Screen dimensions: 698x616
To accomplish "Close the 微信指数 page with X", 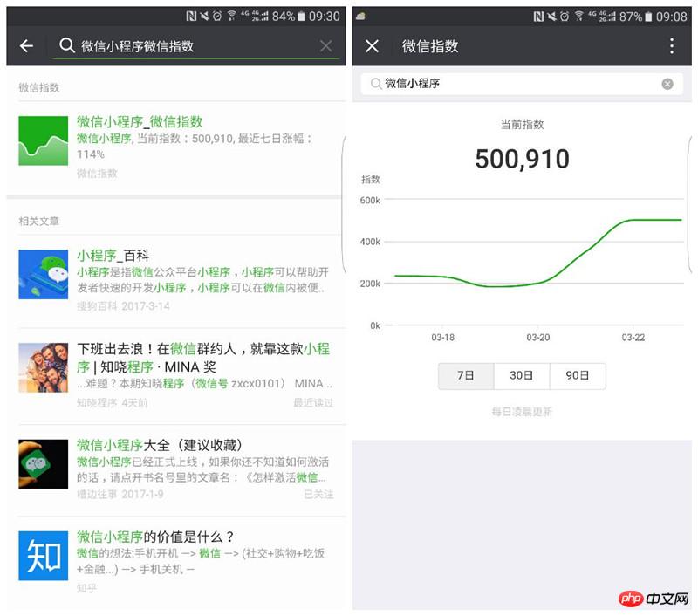I will coord(373,46).
